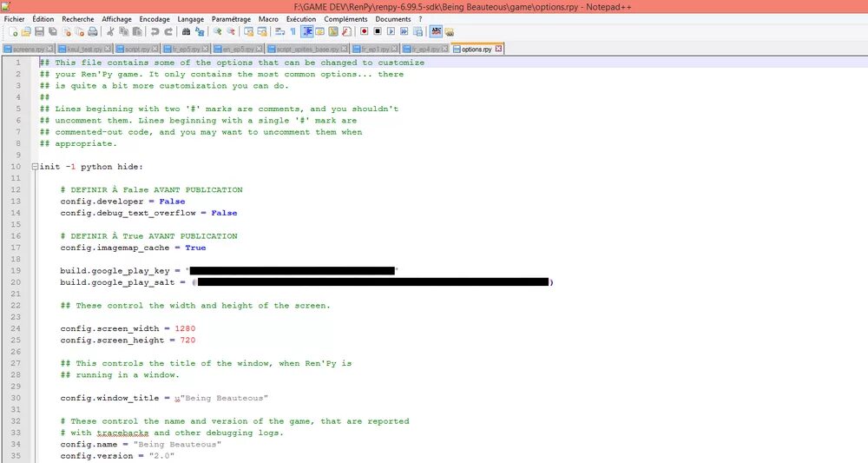
Task: Switch to the fr_ep4.rpy tab
Action: click(x=425, y=49)
